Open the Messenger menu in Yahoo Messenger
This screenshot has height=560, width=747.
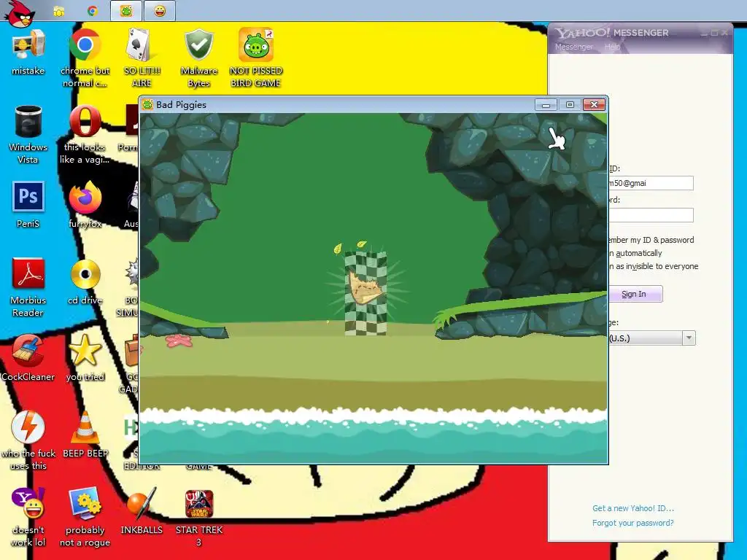point(573,47)
